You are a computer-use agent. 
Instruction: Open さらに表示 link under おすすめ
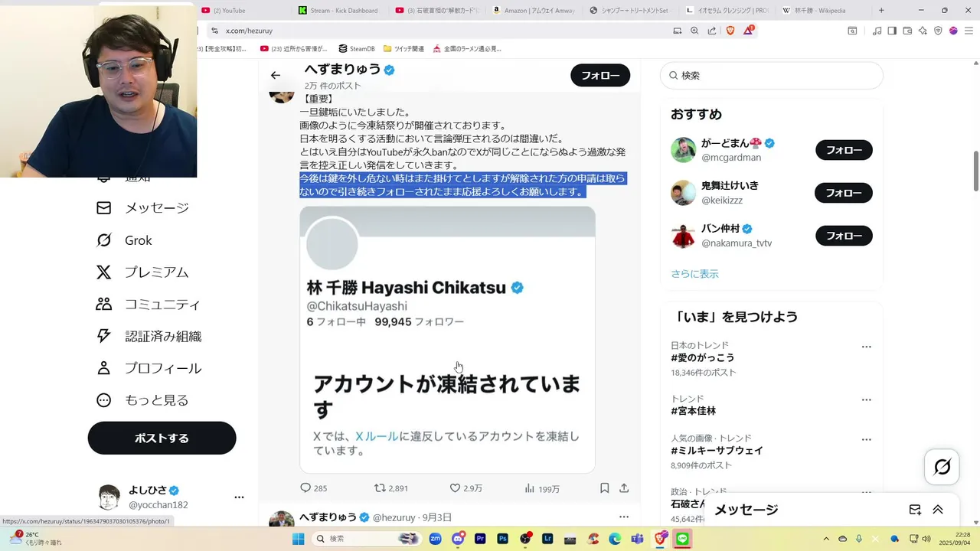point(694,274)
